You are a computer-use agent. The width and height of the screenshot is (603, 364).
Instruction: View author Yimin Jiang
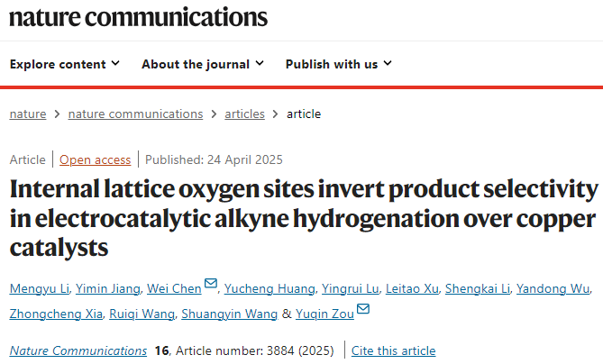[x=107, y=288]
